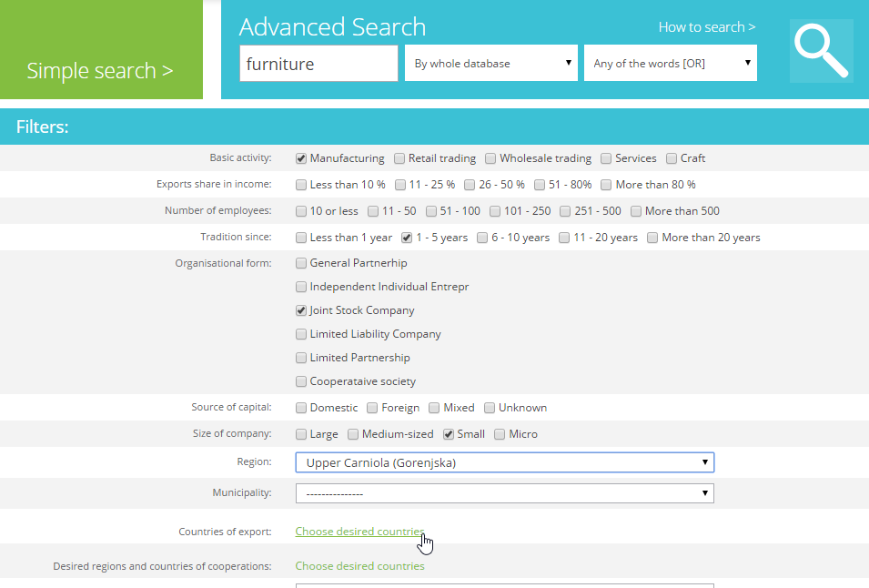Check the "Foreign" capital checkbox
869x588 pixels.
click(x=370, y=407)
